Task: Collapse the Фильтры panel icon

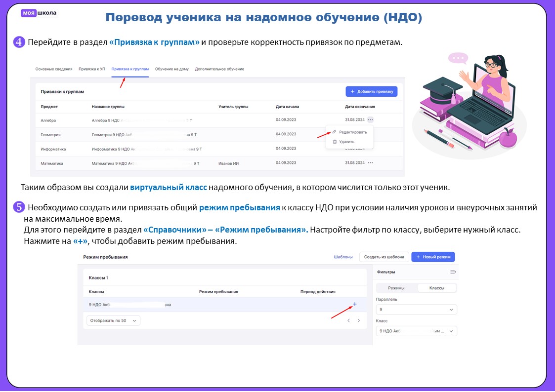Action: 453,272
